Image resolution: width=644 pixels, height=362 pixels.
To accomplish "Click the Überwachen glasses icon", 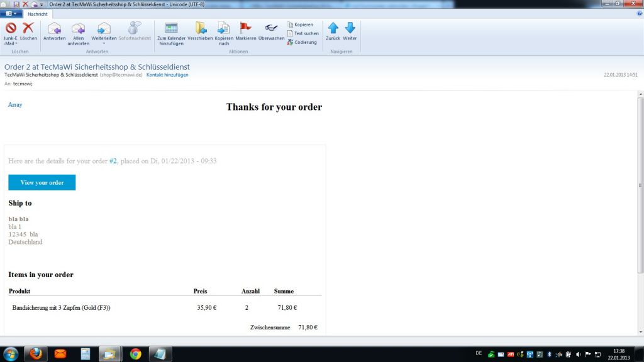I will 272,28.
